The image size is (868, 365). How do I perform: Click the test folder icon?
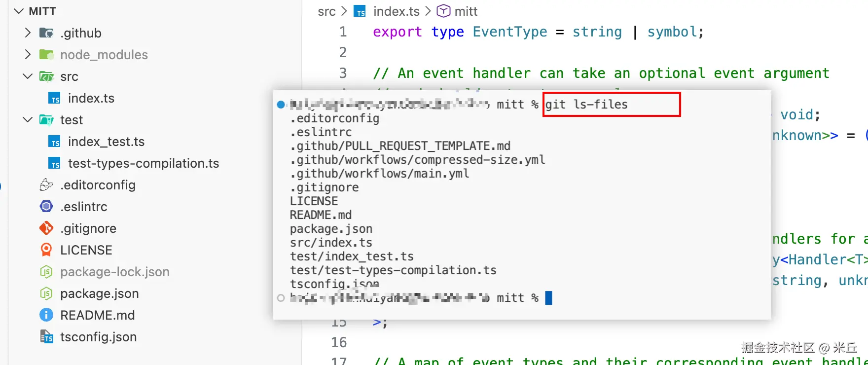coord(46,120)
